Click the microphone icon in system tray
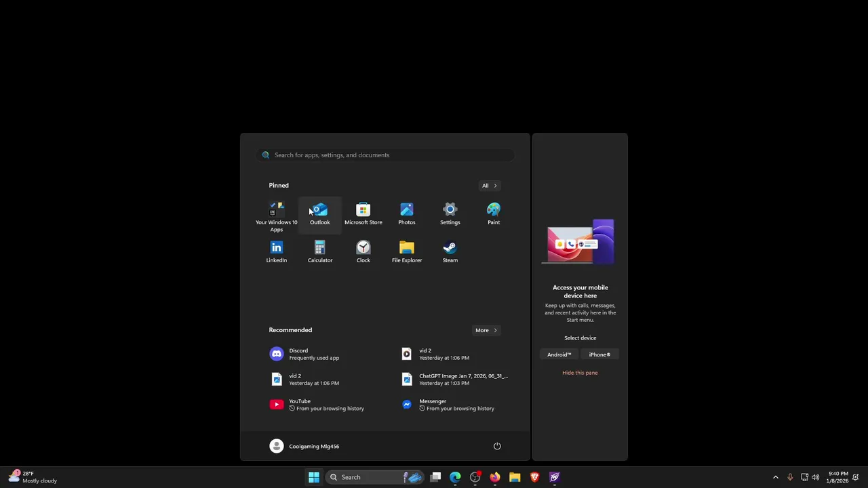The height and width of the screenshot is (488, 868). click(x=790, y=477)
